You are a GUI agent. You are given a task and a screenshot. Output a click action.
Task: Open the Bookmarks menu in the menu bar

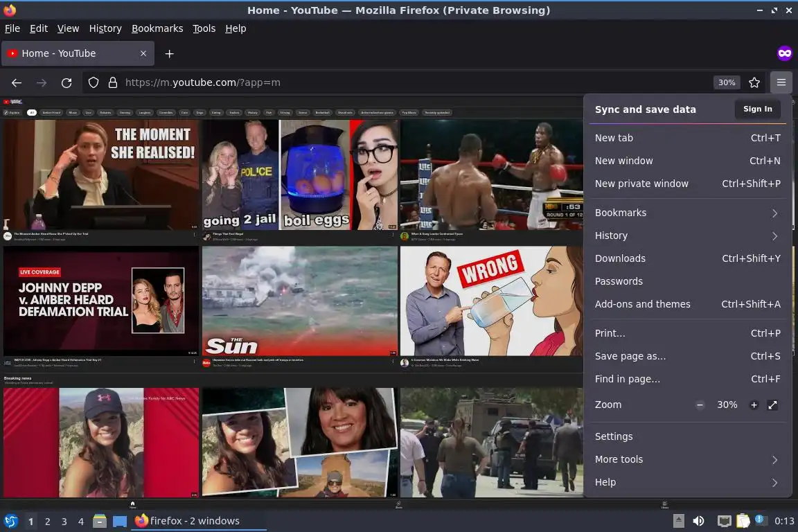coord(157,28)
